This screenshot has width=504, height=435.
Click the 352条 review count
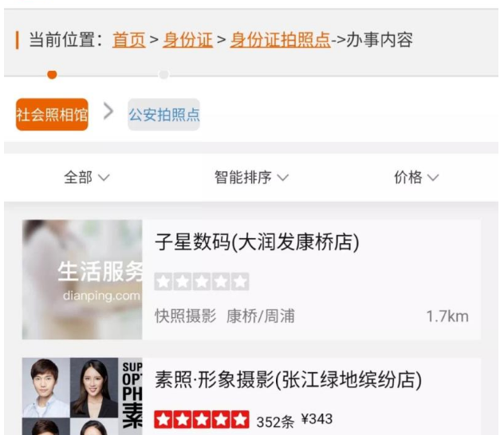(x=275, y=421)
